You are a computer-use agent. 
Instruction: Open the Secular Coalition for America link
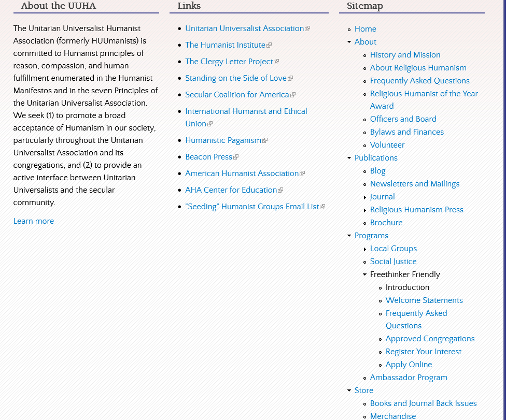coord(237,94)
